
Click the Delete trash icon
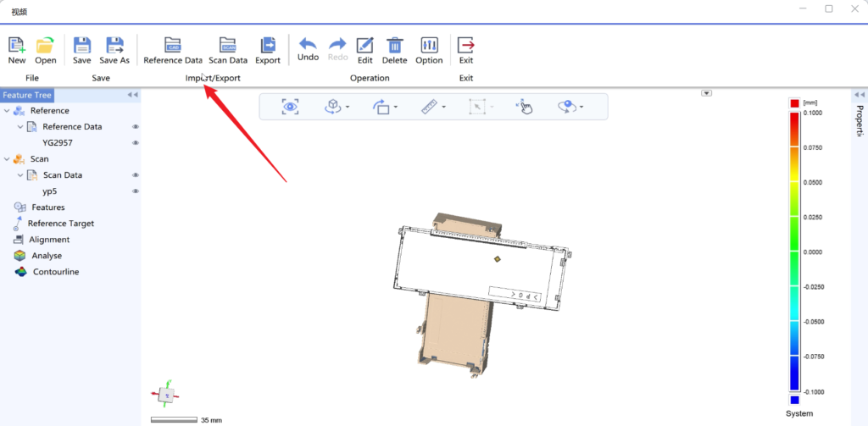[395, 45]
